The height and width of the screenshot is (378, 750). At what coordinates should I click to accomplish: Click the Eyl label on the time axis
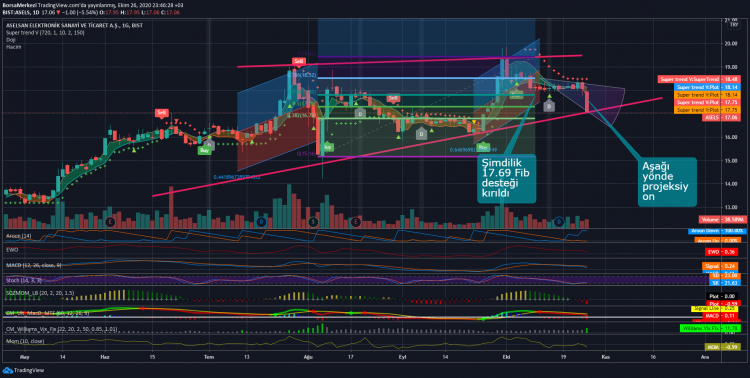[402, 357]
